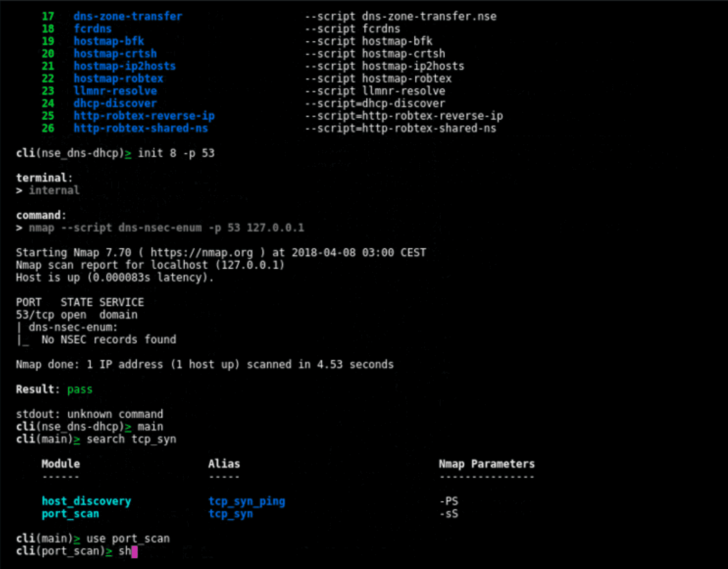Click the row number 17
The image size is (728, 569).
pos(48,16)
